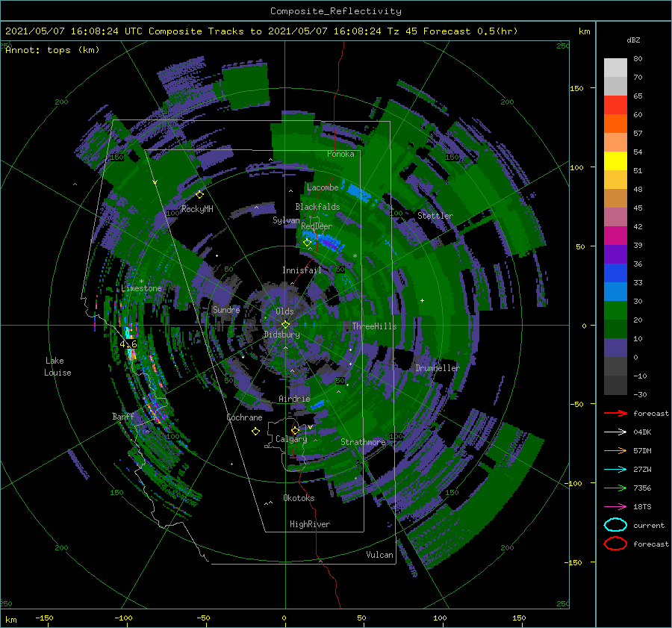Click the storm top label 4.6
672x628 pixels.
pyautogui.click(x=128, y=344)
